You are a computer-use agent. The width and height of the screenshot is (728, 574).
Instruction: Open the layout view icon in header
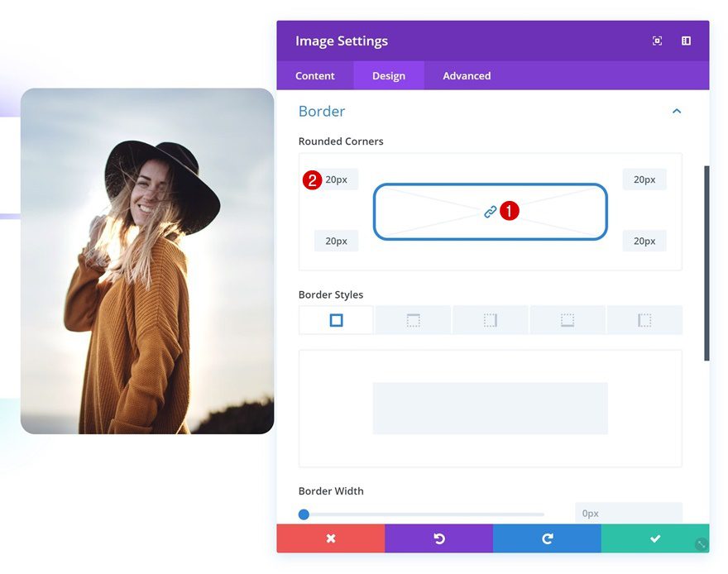pos(686,40)
